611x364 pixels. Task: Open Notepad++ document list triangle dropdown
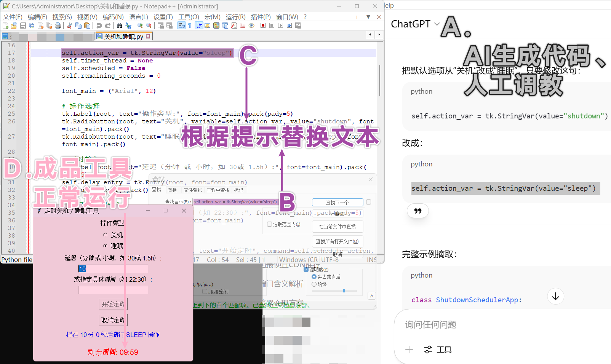coord(368,17)
